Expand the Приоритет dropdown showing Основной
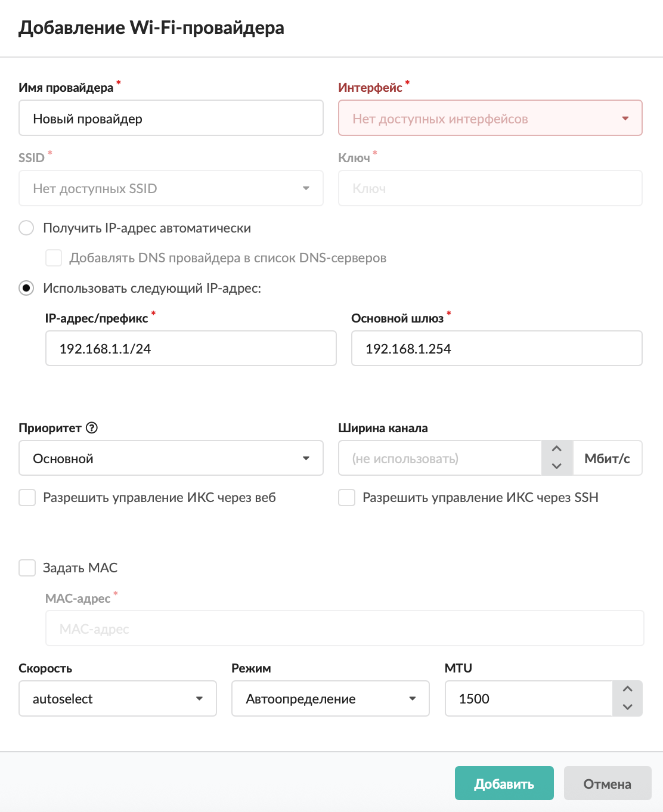The height and width of the screenshot is (812, 663). pos(171,458)
